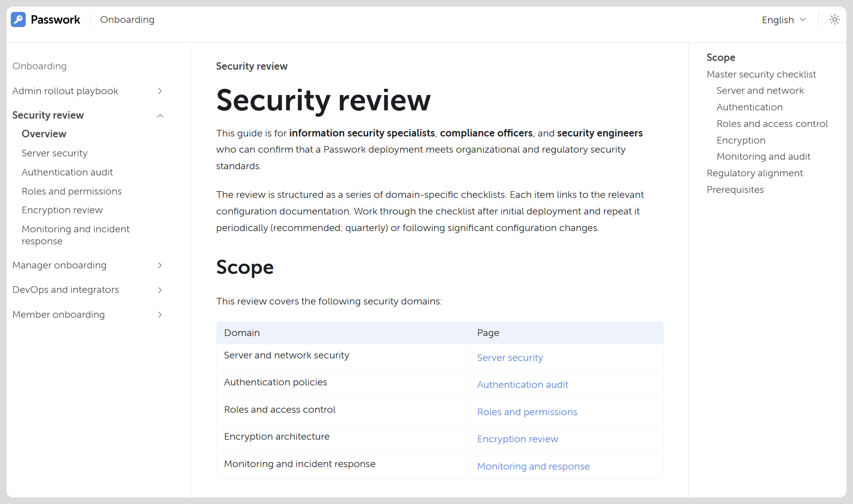
Task: Open Server security in the sidebar
Action: point(54,153)
